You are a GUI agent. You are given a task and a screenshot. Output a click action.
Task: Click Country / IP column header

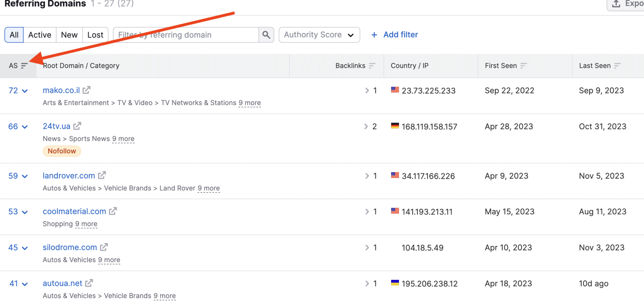(x=409, y=66)
